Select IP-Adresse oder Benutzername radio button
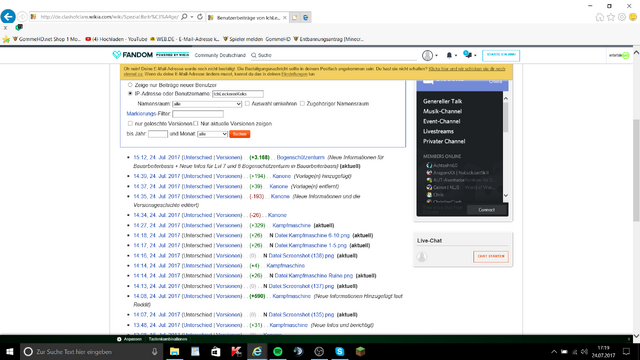The image size is (640, 360). [130, 93]
